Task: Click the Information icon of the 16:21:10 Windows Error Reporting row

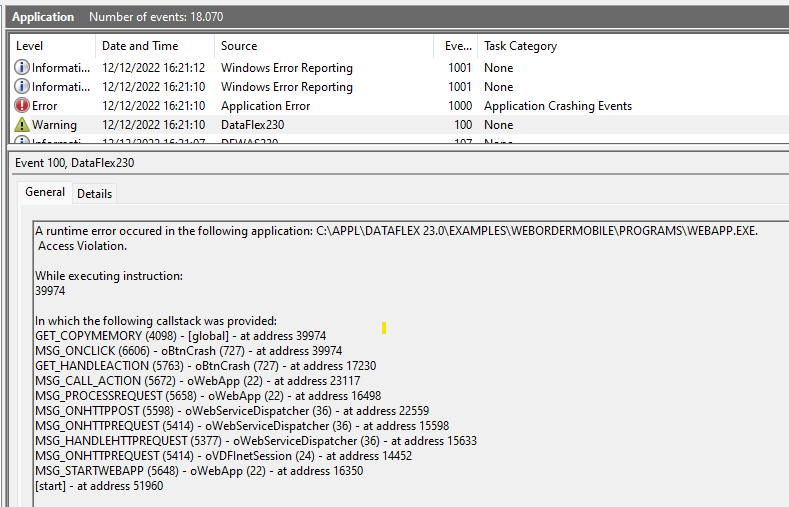Action: pos(22,87)
